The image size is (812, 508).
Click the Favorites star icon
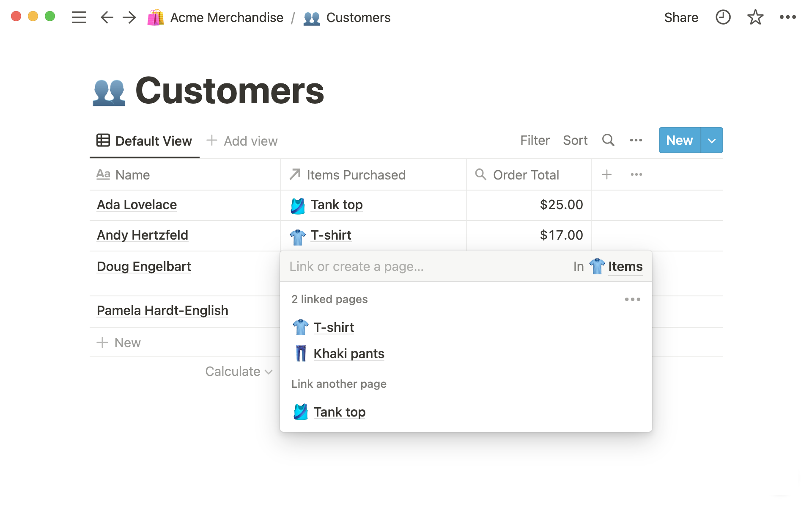tap(756, 17)
